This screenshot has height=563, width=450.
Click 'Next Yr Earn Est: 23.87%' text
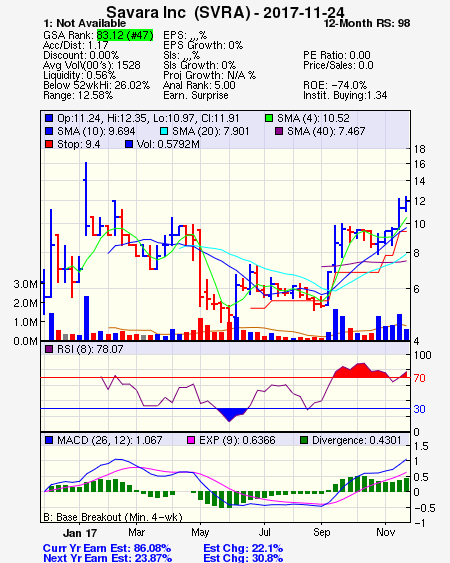coord(107,558)
